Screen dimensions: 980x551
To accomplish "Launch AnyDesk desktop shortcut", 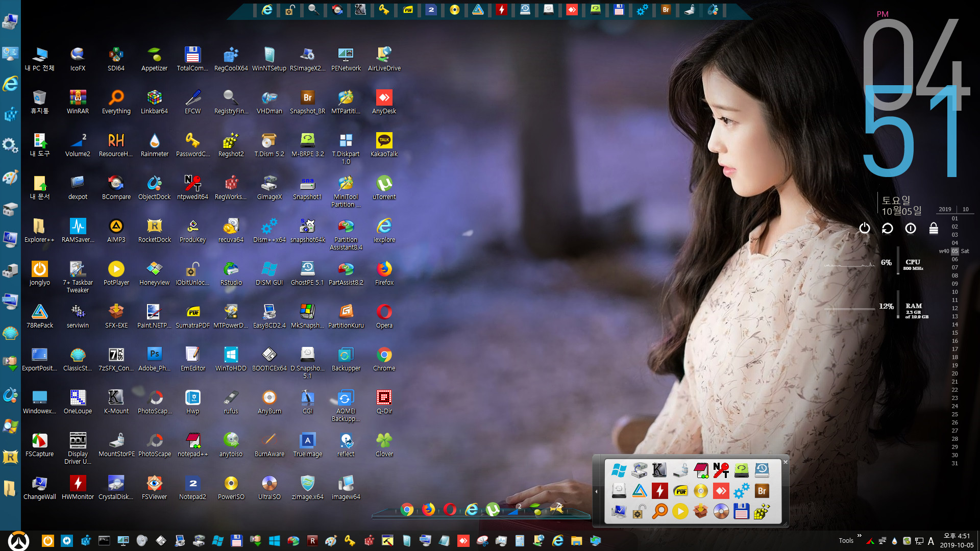I will (x=384, y=102).
